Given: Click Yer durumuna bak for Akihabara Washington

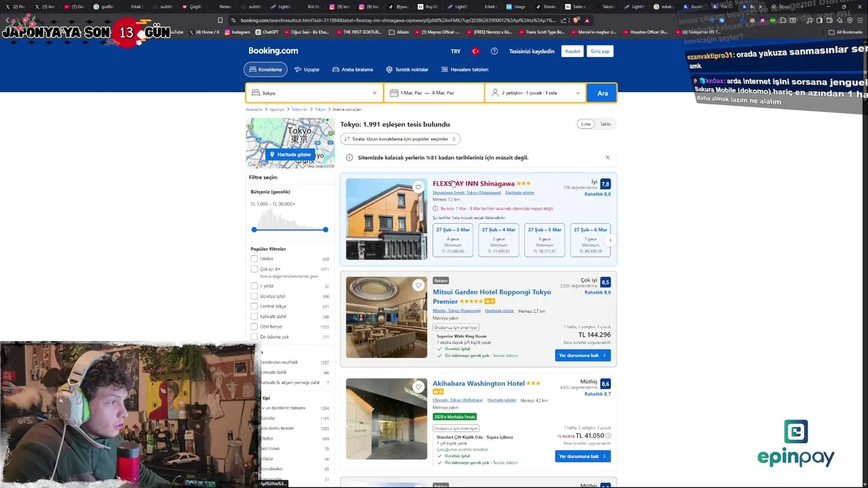Looking at the screenshot, I should (583, 456).
